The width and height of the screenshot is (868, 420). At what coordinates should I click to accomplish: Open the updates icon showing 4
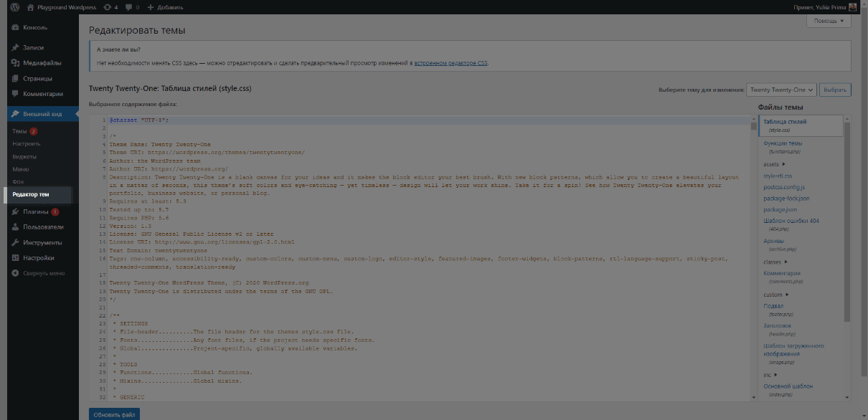pyautogui.click(x=107, y=7)
